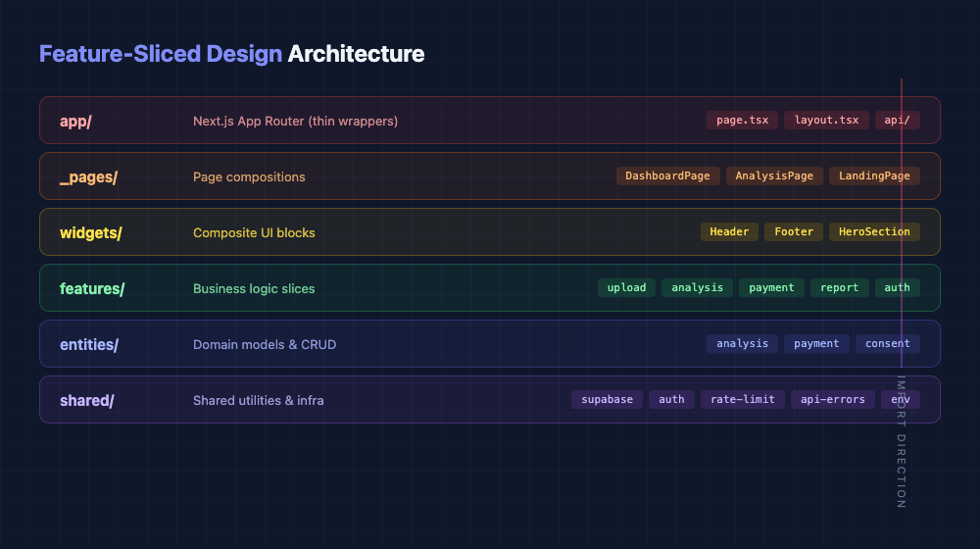Click the report feature tag
Viewport: 980px width, 549px height.
(839, 287)
